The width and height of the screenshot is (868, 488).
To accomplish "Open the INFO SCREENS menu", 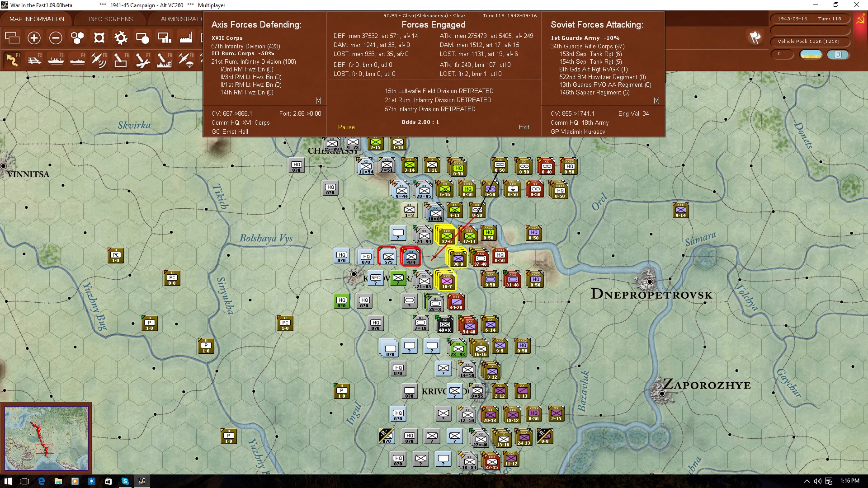I will tap(110, 19).
